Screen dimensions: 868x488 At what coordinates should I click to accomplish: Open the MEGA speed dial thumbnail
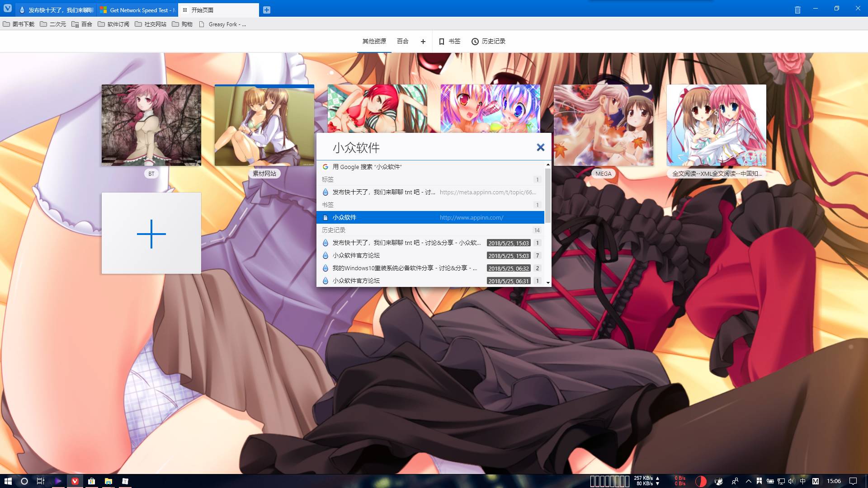tap(603, 125)
